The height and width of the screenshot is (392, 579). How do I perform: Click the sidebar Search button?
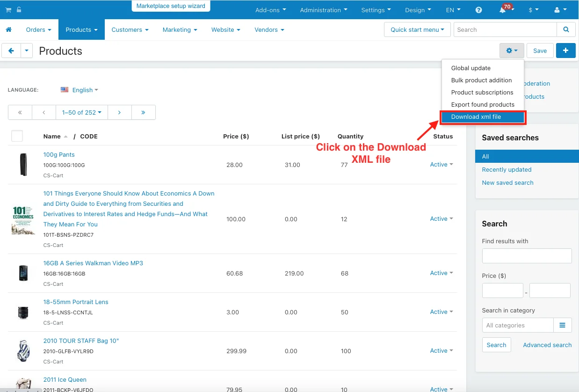496,345
